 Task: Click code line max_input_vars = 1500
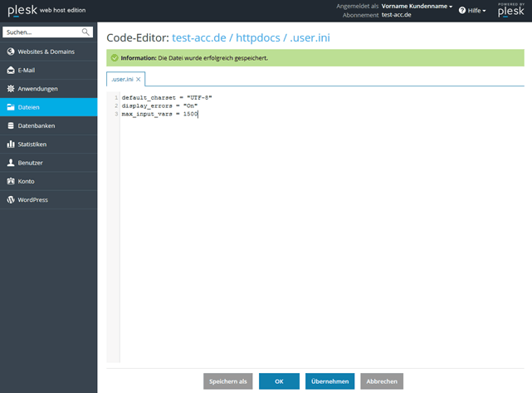(159, 114)
